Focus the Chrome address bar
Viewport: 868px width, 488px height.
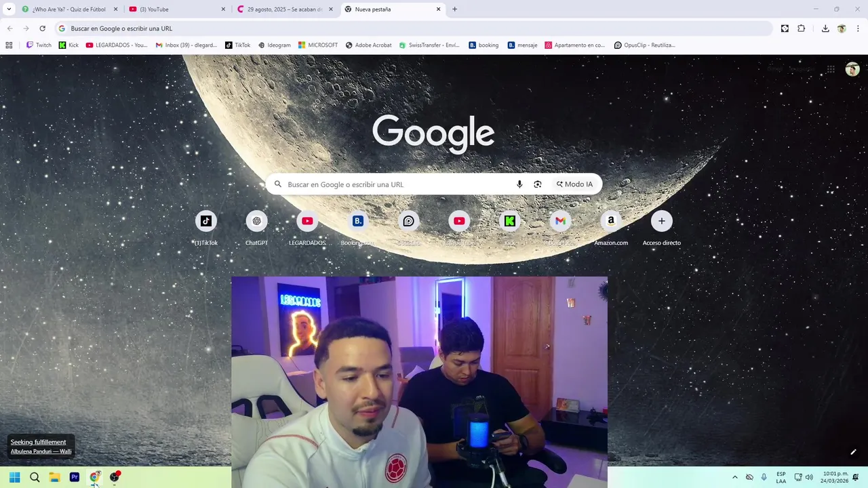(414, 28)
